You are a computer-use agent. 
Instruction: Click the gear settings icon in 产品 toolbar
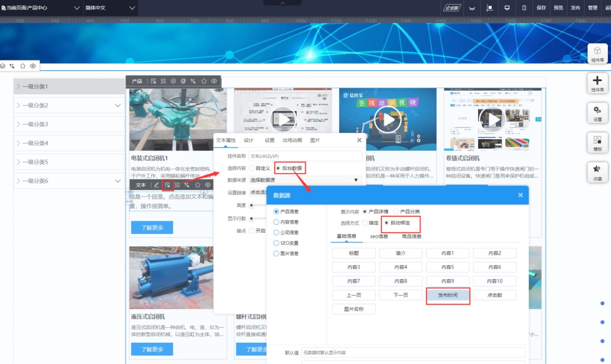click(173, 81)
